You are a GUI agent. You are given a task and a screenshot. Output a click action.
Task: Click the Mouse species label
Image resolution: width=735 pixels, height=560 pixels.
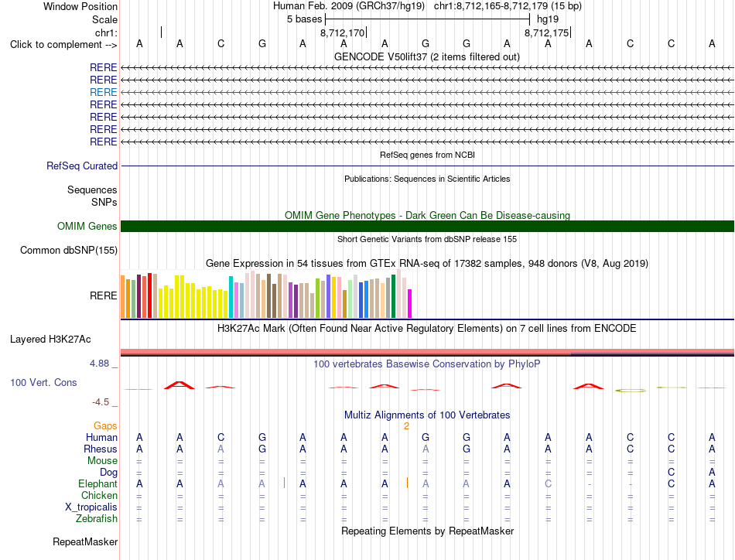point(102,461)
